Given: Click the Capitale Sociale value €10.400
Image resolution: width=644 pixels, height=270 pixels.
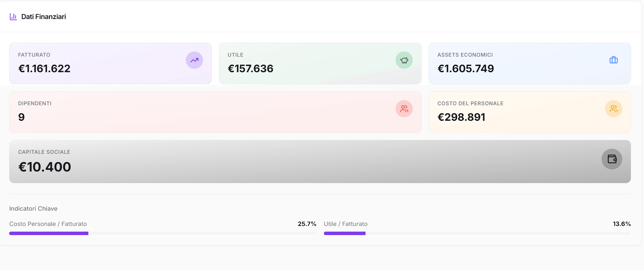Looking at the screenshot, I should click(45, 167).
